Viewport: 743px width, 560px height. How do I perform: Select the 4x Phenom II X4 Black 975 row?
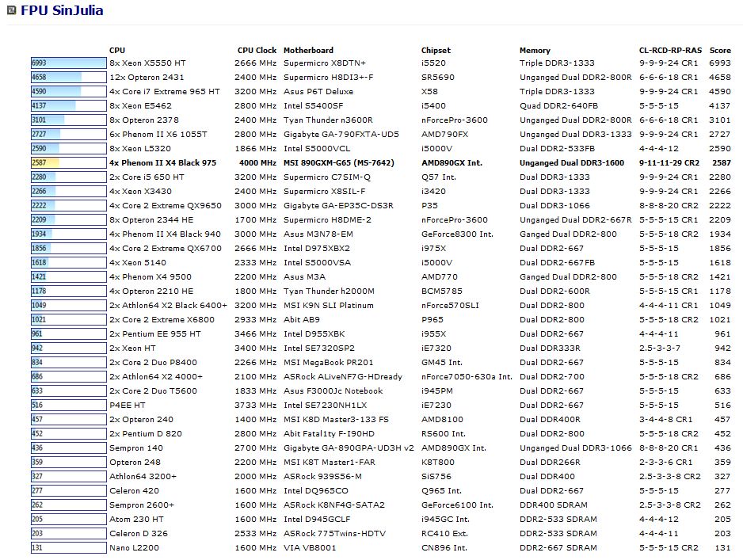click(162, 163)
